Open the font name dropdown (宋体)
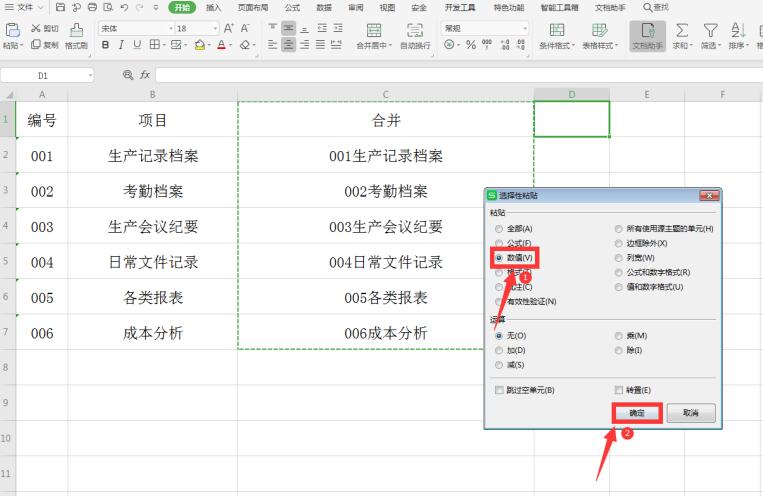Screen dimensions: 763x496 pos(171,28)
